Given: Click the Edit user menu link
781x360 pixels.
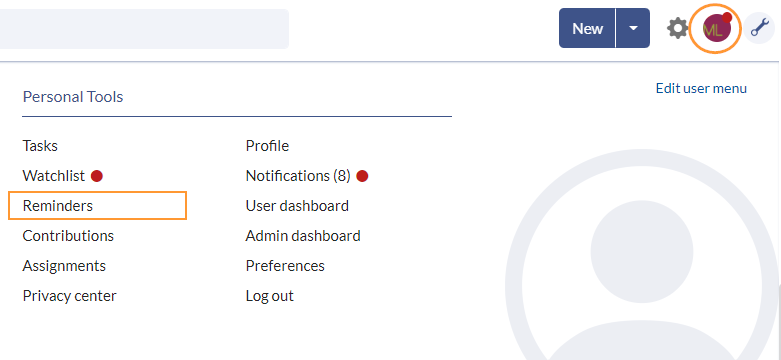Looking at the screenshot, I should 701,89.
